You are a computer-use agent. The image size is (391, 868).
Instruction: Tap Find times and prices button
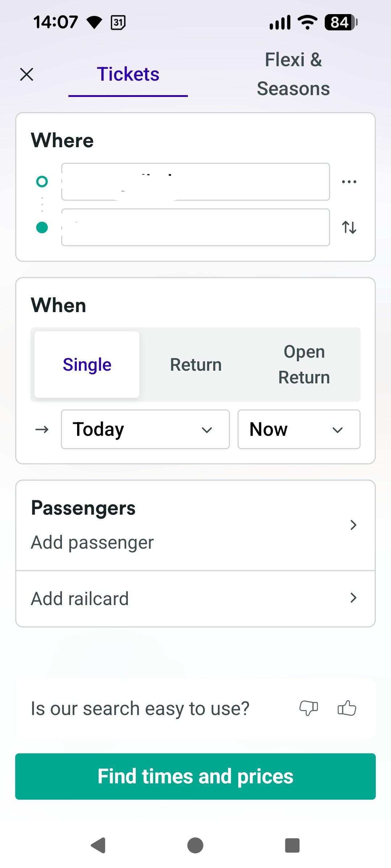(195, 776)
